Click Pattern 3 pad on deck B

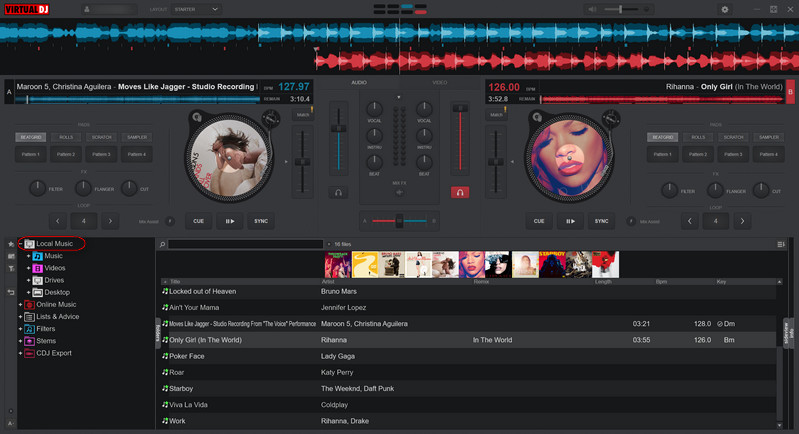pos(733,154)
